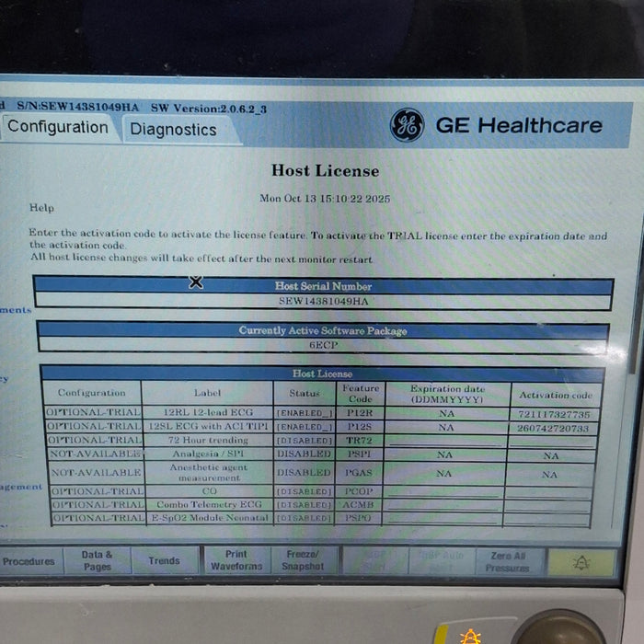Click activation code field for PCOP
644x644 pixels.
click(548, 493)
